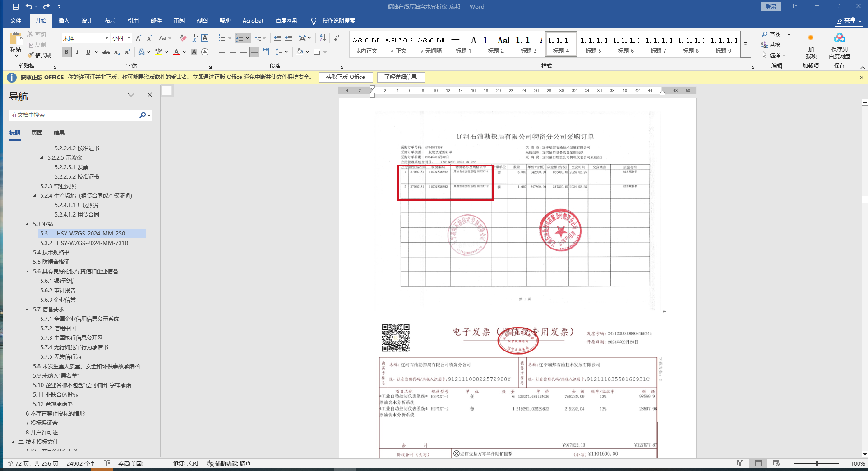Screen dimensions: 868x471
Task: Apply the 标题 1 style from the gallery
Action: [464, 44]
